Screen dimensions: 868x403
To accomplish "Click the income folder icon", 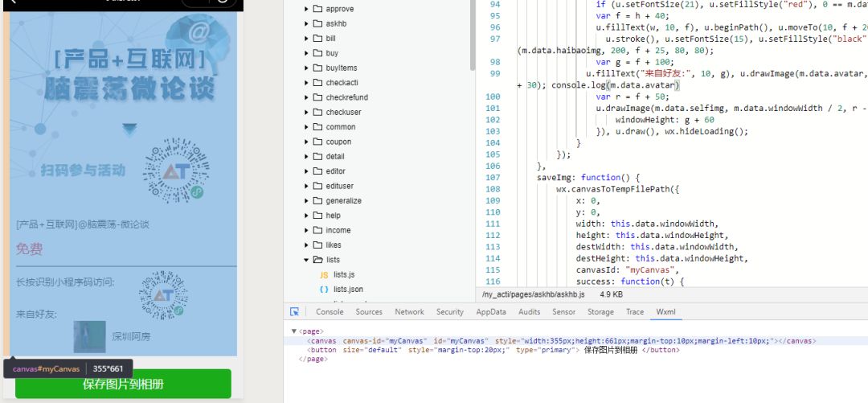I will (x=317, y=230).
